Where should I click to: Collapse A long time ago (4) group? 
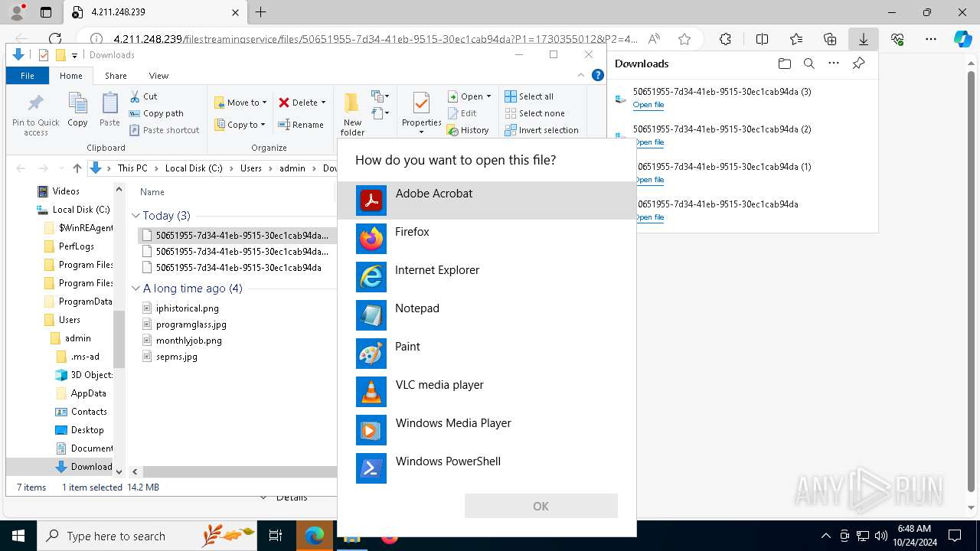pos(136,289)
